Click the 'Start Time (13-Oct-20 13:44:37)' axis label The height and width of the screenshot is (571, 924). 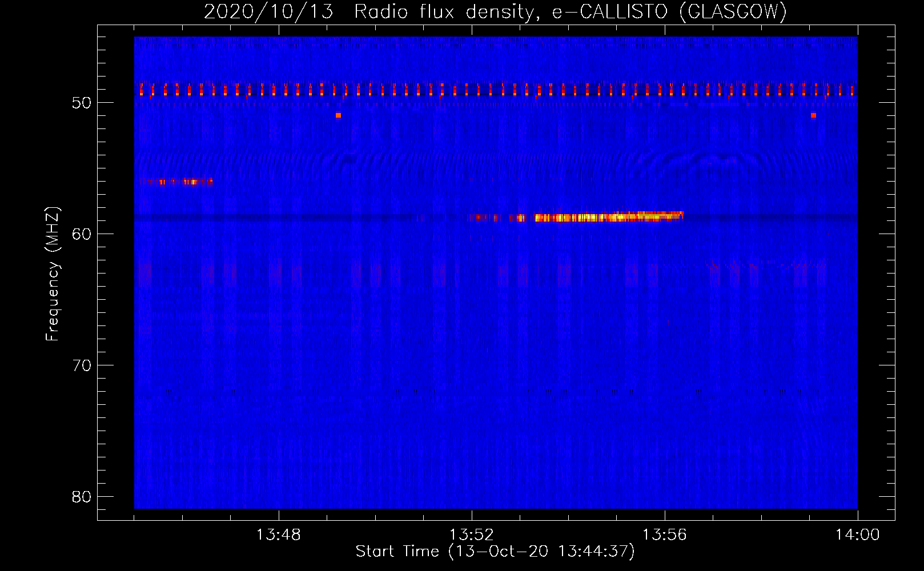[x=495, y=552]
